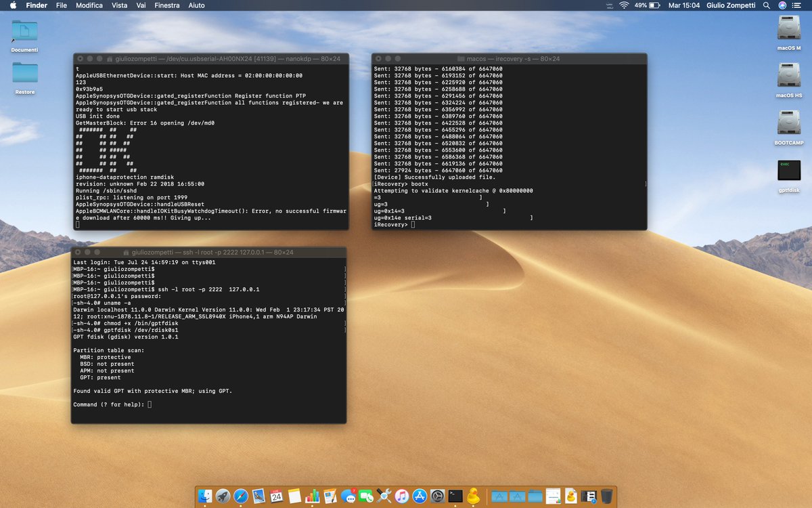Open FaceTime green camera icon

[366, 496]
